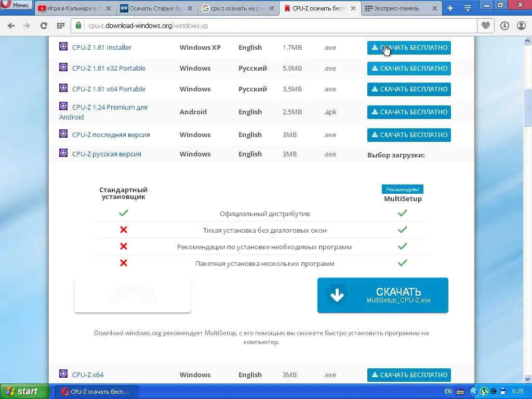Viewport: 532px width, 399px height.
Task: Download CPU-Z 1.24 Premium Android via Скачать бесплатно
Action: pyautogui.click(x=409, y=112)
